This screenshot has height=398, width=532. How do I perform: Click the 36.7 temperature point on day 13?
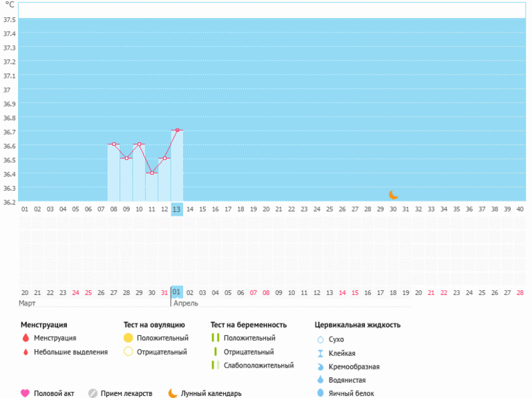[177, 130]
